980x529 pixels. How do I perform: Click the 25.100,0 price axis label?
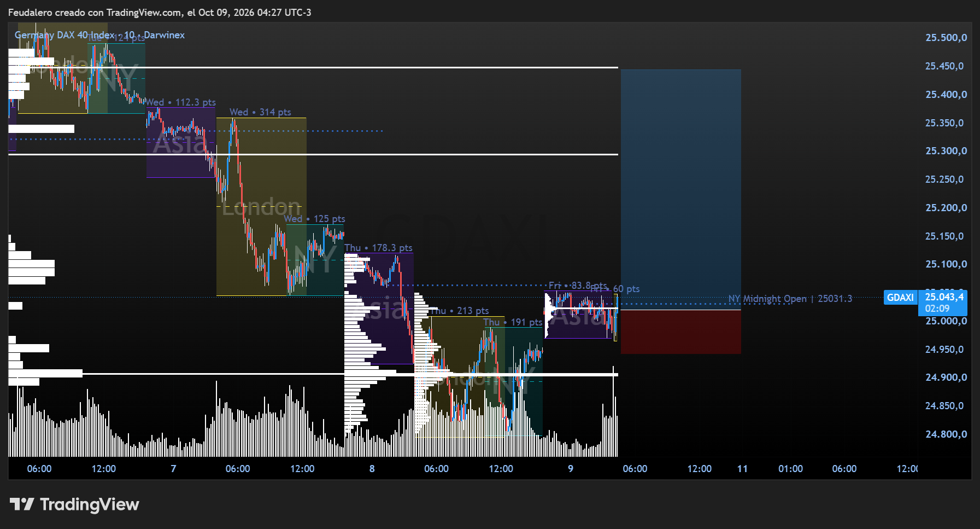coord(946,264)
